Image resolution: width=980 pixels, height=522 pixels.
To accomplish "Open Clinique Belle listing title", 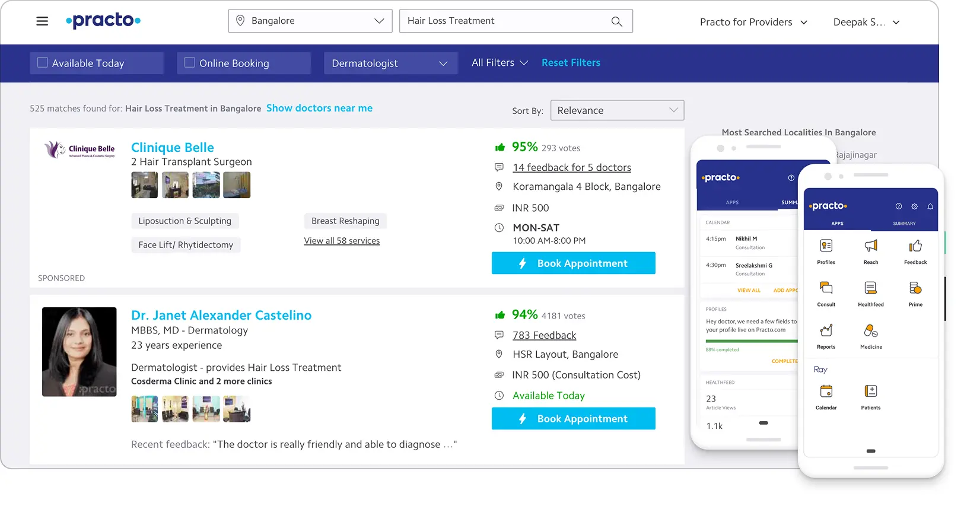I will click(173, 147).
